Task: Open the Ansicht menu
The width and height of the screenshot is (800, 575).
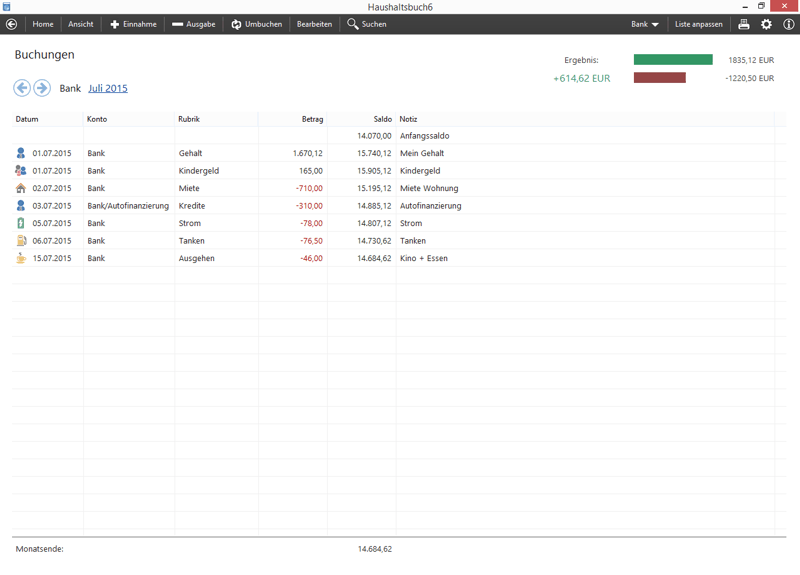Action: [x=81, y=24]
